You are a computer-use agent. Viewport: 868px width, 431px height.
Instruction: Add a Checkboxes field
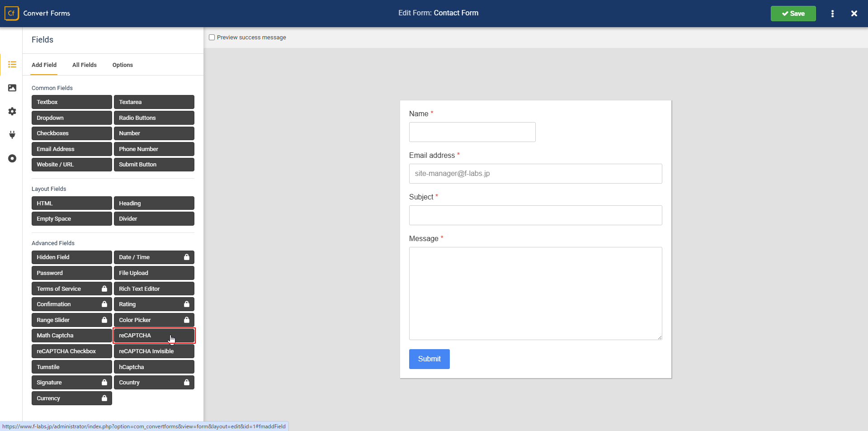coord(71,133)
